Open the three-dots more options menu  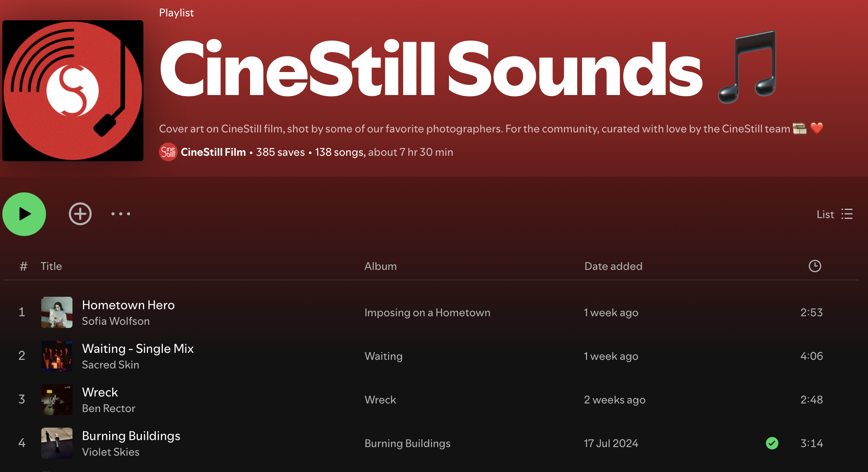point(121,214)
